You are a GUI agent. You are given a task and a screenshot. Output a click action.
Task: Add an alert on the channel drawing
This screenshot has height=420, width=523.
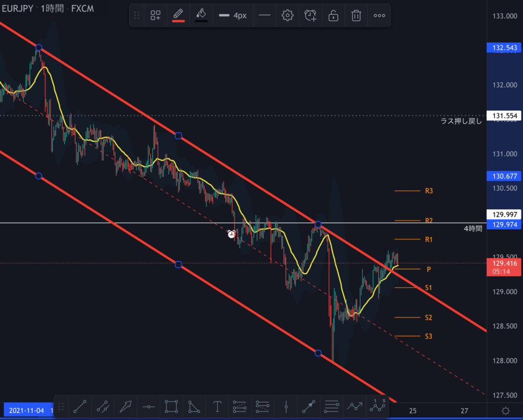pos(311,16)
